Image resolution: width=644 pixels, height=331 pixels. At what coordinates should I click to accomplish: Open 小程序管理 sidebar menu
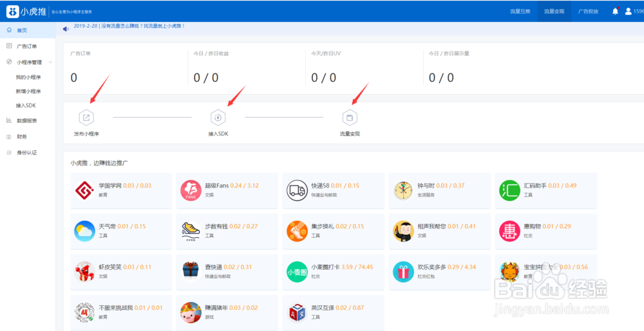(28, 62)
